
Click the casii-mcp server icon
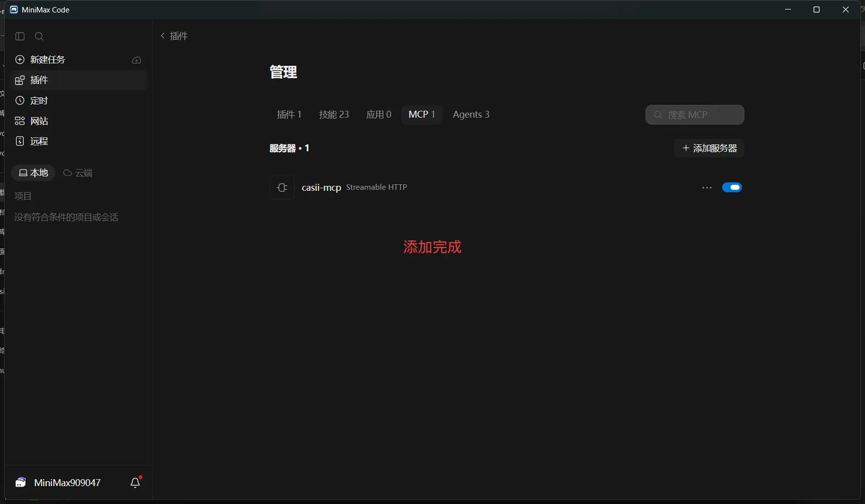(x=282, y=187)
